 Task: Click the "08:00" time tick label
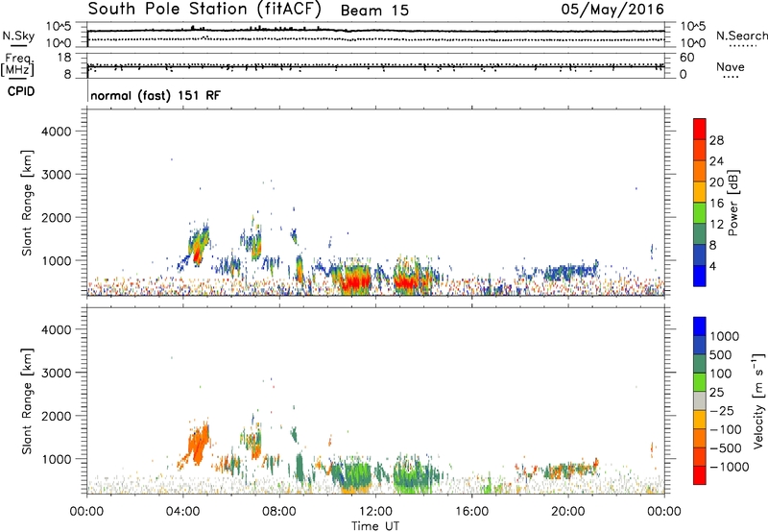(278, 512)
